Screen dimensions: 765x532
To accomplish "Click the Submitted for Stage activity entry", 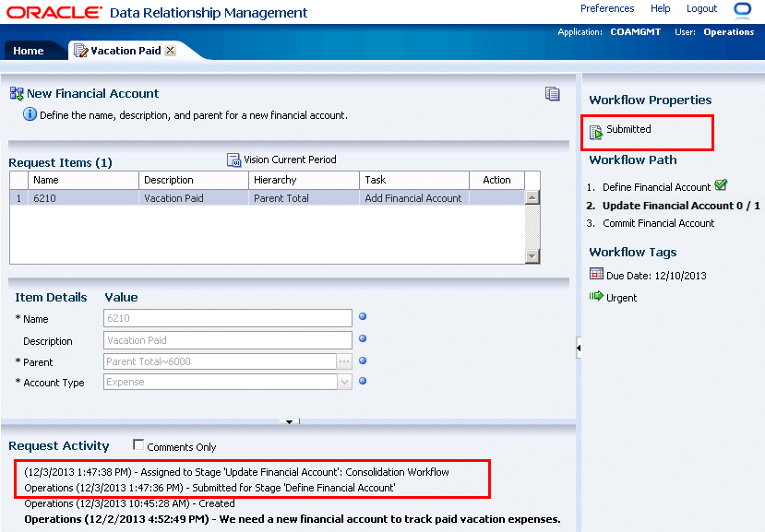I will pyautogui.click(x=209, y=488).
